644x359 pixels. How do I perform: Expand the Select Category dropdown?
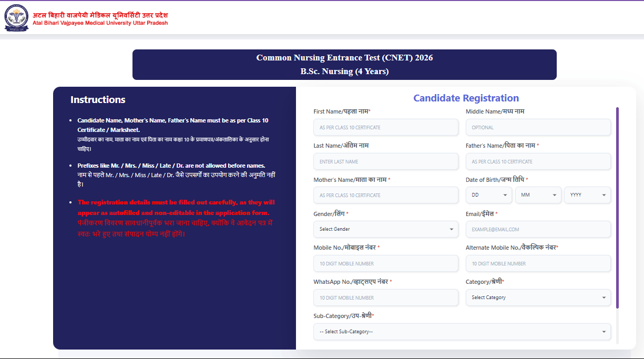(x=538, y=298)
